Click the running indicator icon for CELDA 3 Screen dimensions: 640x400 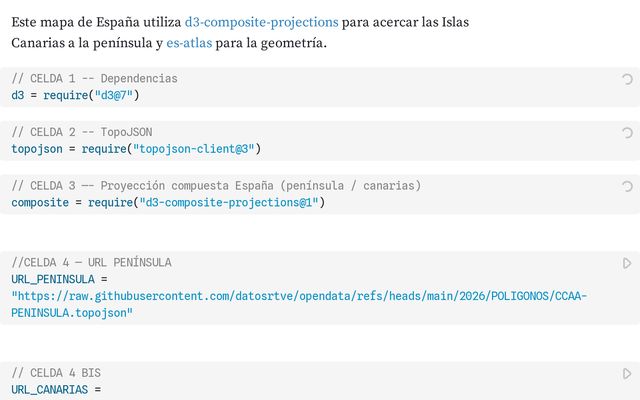tap(627, 186)
